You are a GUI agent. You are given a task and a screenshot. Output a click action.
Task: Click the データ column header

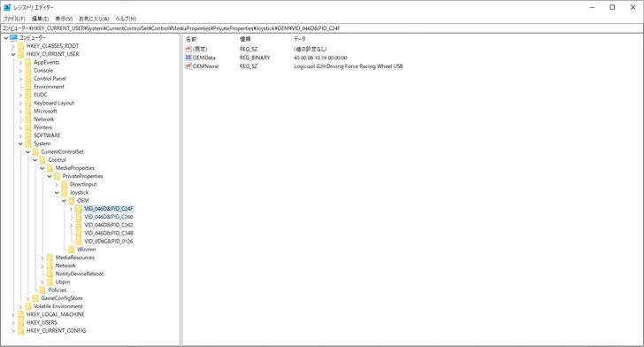click(299, 39)
